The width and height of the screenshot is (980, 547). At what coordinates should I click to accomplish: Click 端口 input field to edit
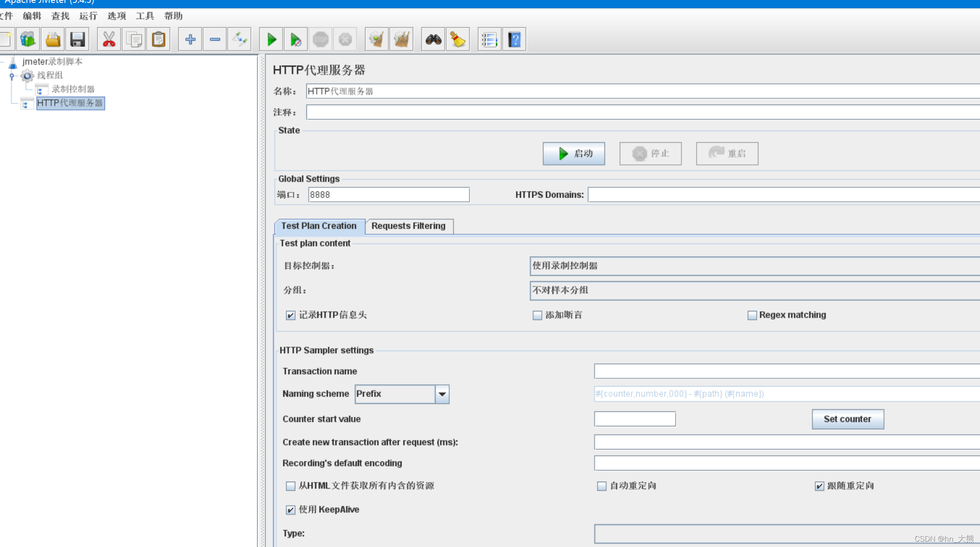388,194
